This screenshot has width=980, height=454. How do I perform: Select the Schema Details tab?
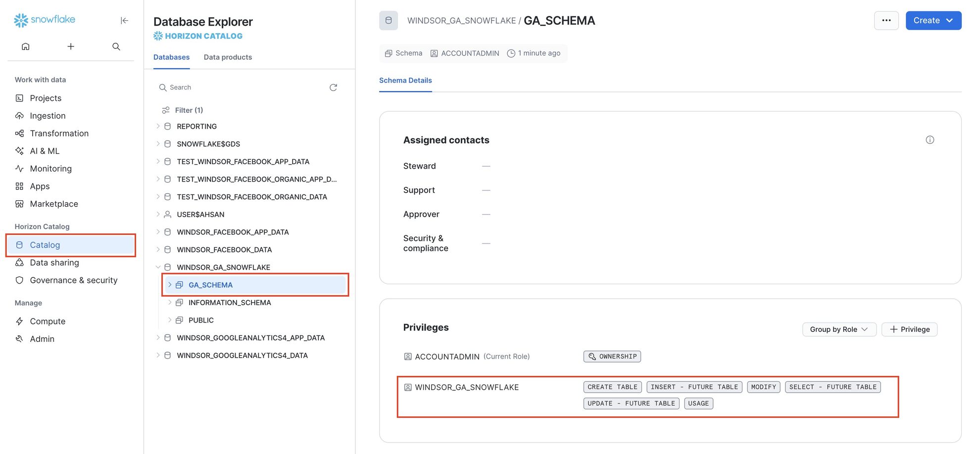point(405,80)
